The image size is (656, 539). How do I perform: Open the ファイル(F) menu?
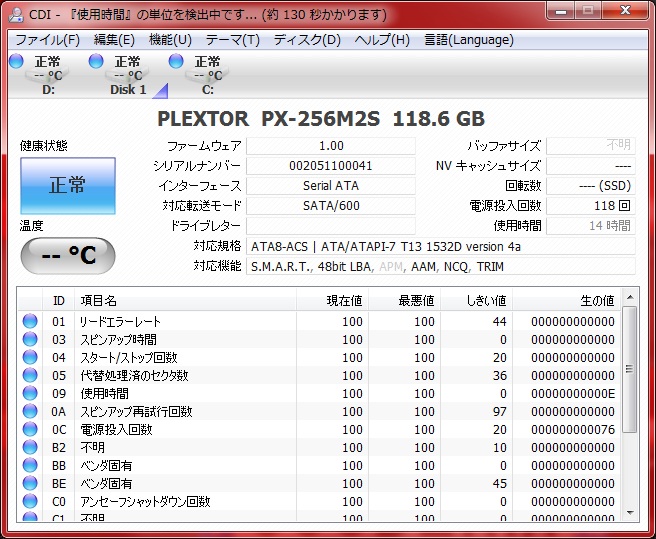tap(47, 40)
